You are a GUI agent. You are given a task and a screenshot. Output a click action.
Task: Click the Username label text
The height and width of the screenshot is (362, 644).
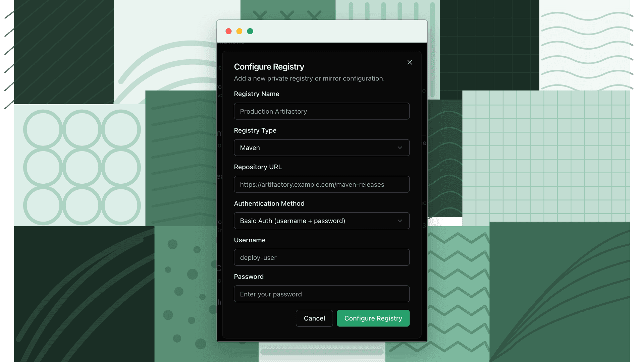pos(250,240)
